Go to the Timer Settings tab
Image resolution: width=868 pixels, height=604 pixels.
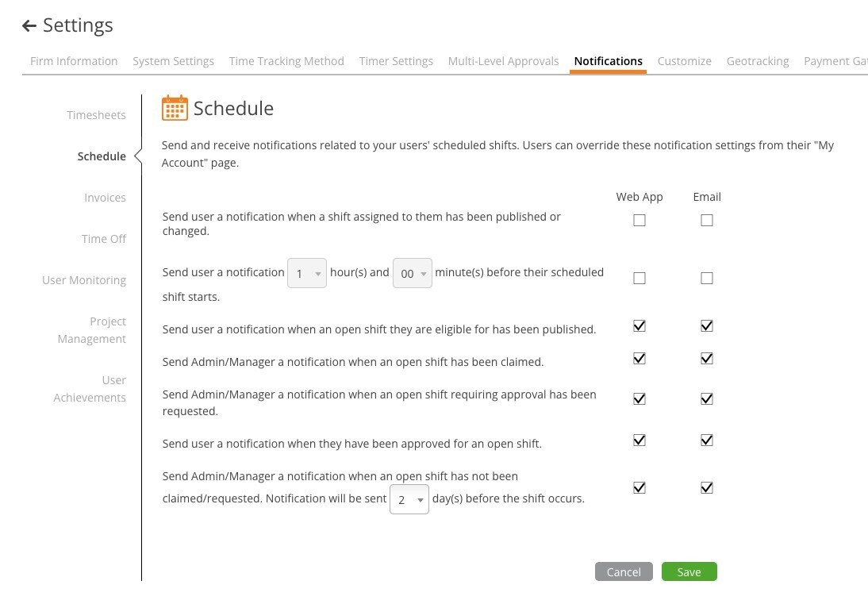click(x=396, y=61)
